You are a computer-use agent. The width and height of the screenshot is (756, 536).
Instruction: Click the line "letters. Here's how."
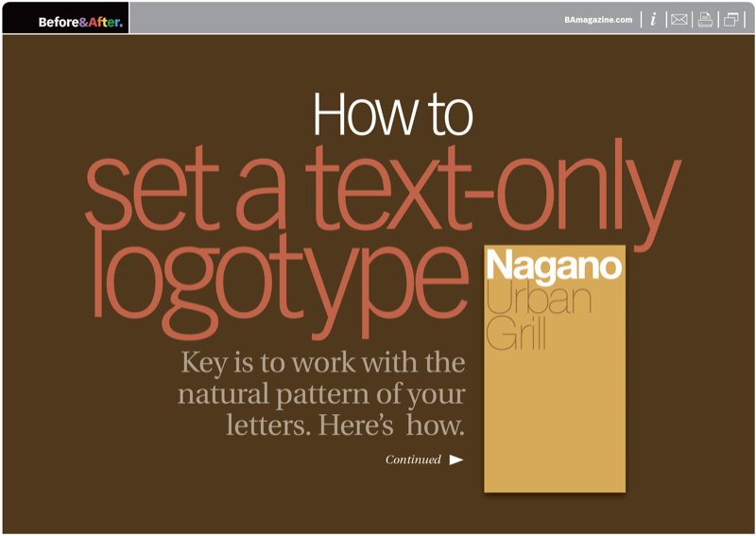click(345, 425)
